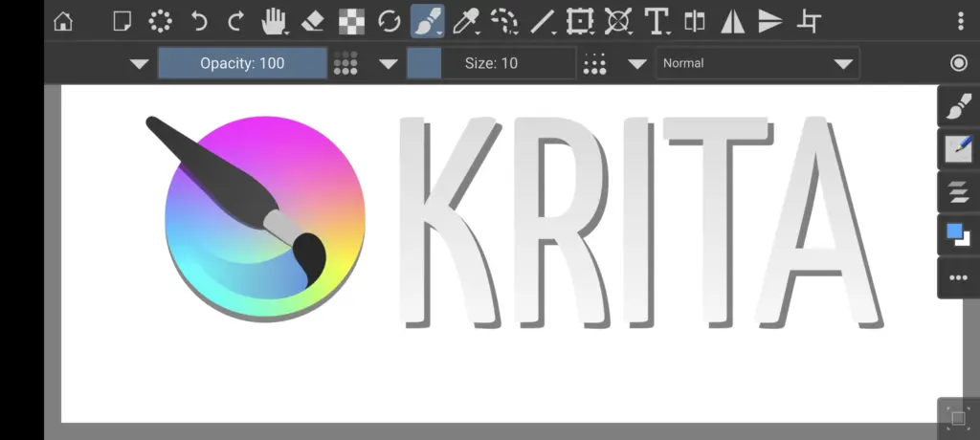980x440 pixels.
Task: Open the three-dot overflow menu at top right
Action: [x=960, y=21]
